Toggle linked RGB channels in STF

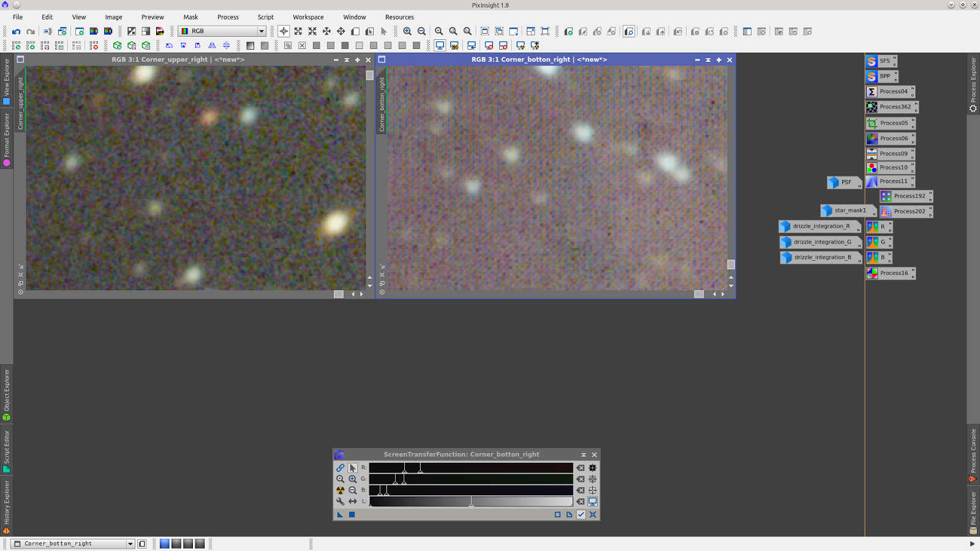[341, 468]
